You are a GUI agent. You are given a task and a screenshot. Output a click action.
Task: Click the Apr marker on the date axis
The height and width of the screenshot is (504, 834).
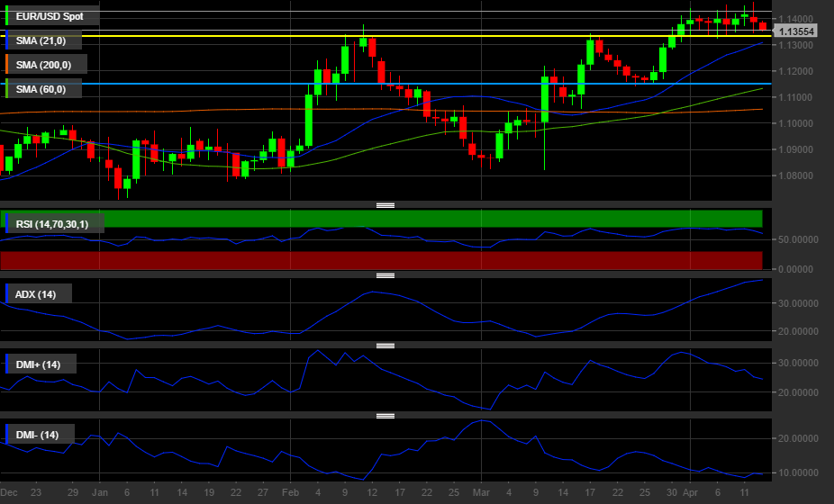coord(690,493)
